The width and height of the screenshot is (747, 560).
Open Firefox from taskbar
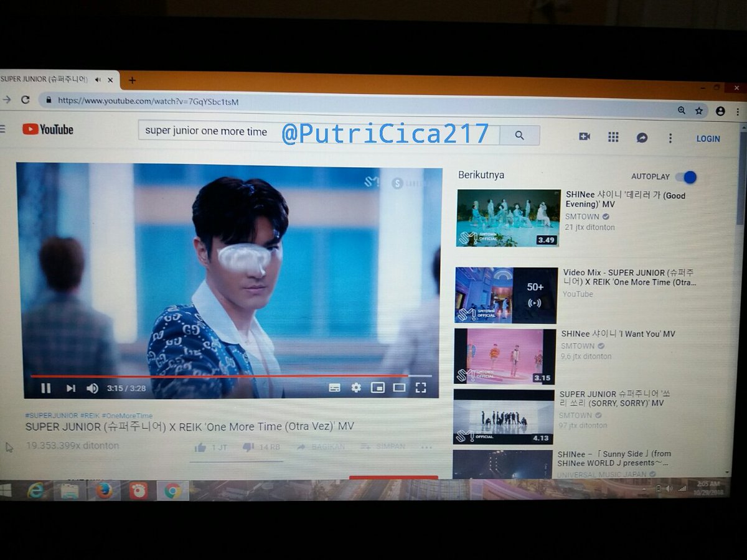click(104, 491)
